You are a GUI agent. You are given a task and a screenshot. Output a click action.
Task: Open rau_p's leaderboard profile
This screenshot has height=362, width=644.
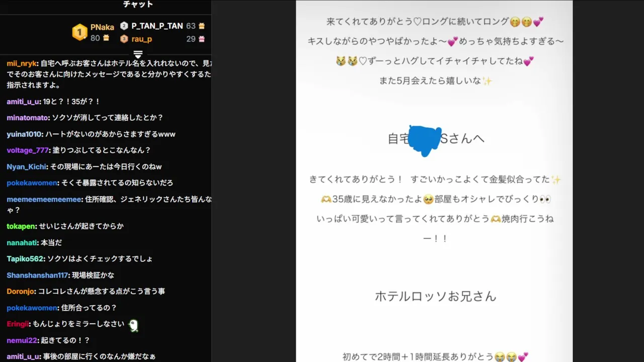pos(142,39)
